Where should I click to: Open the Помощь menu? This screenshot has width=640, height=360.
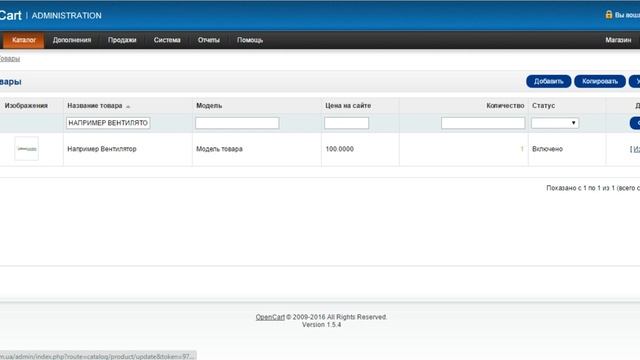[x=250, y=40]
